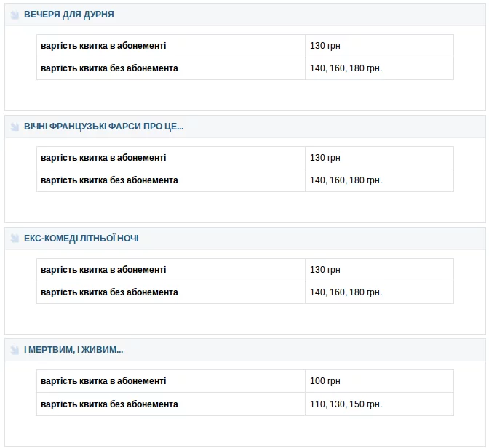Collapse the ВЕЧЕРЯ ДЛЯ ДУРНЯ section title
The image size is (489, 448).
68,15
